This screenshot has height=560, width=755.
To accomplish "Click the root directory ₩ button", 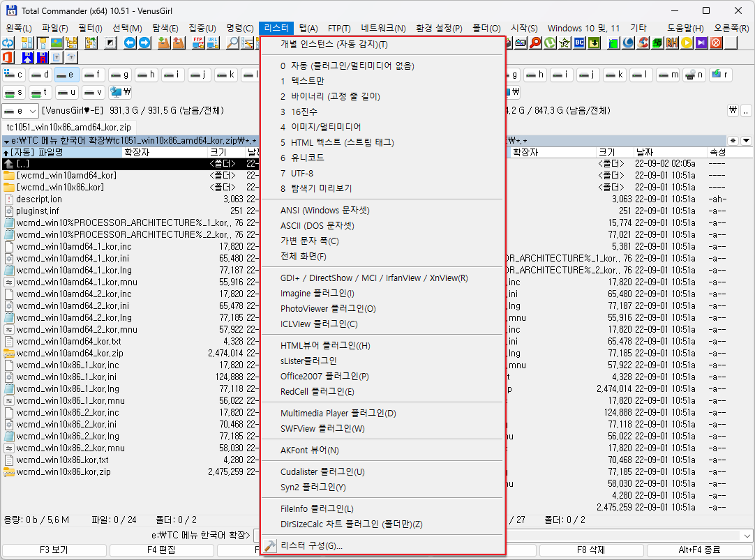I will 733,111.
